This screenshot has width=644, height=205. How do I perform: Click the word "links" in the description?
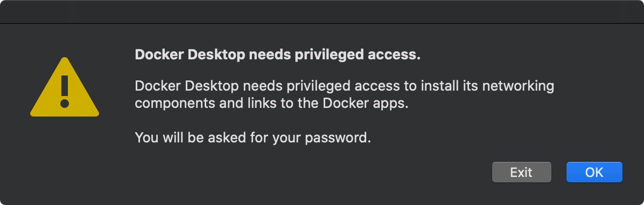260,104
